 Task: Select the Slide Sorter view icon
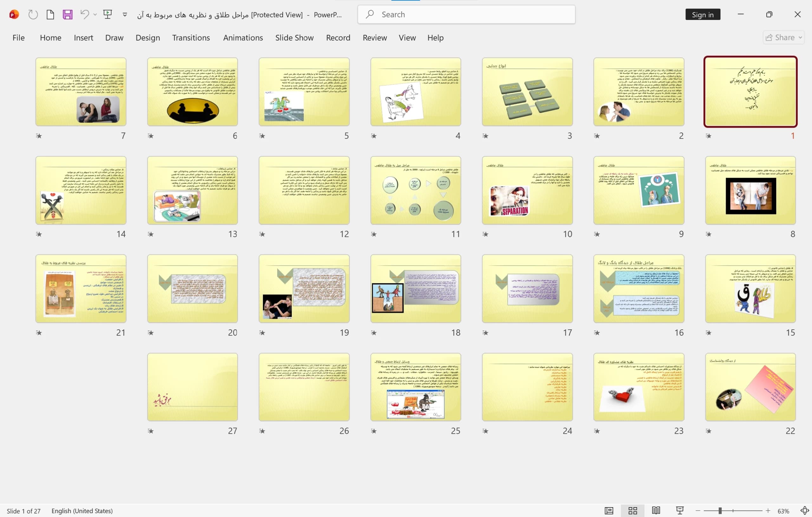[x=632, y=511]
